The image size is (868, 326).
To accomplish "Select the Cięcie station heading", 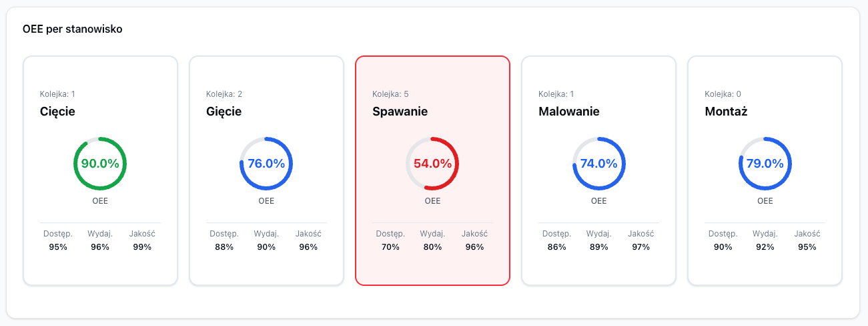I will [x=57, y=112].
